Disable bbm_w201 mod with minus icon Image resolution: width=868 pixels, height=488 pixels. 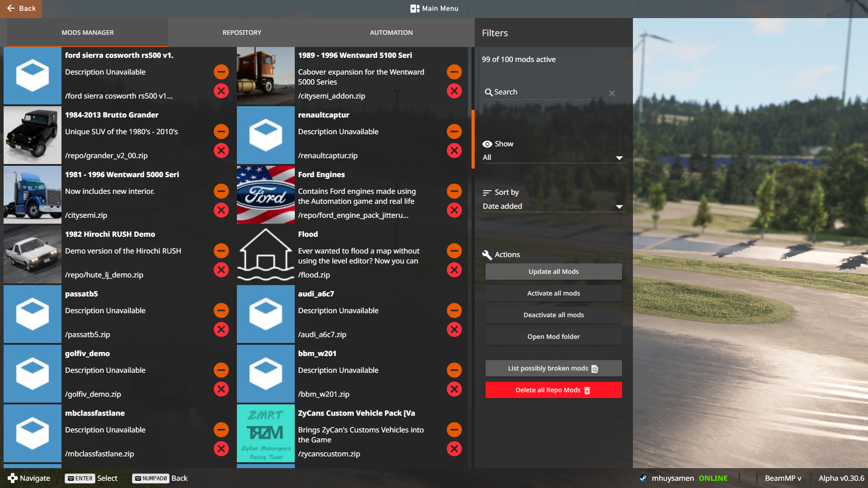pyautogui.click(x=454, y=370)
